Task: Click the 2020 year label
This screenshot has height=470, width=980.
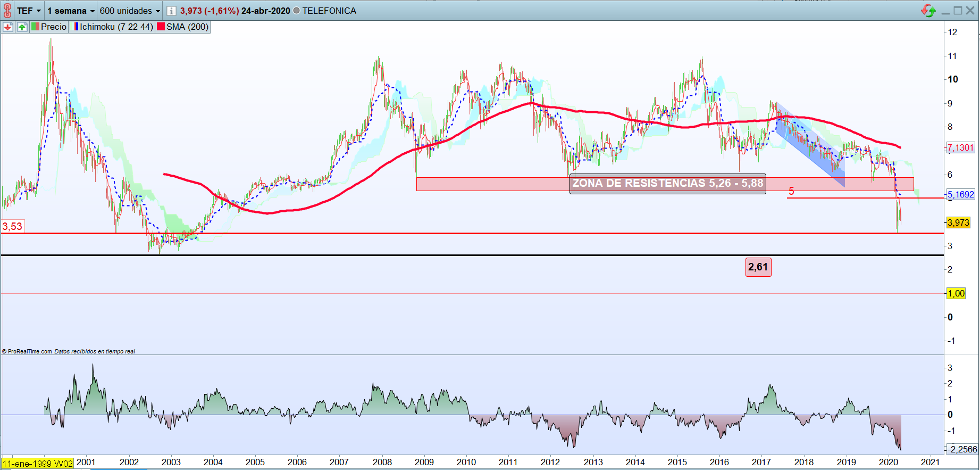Action: pos(889,462)
